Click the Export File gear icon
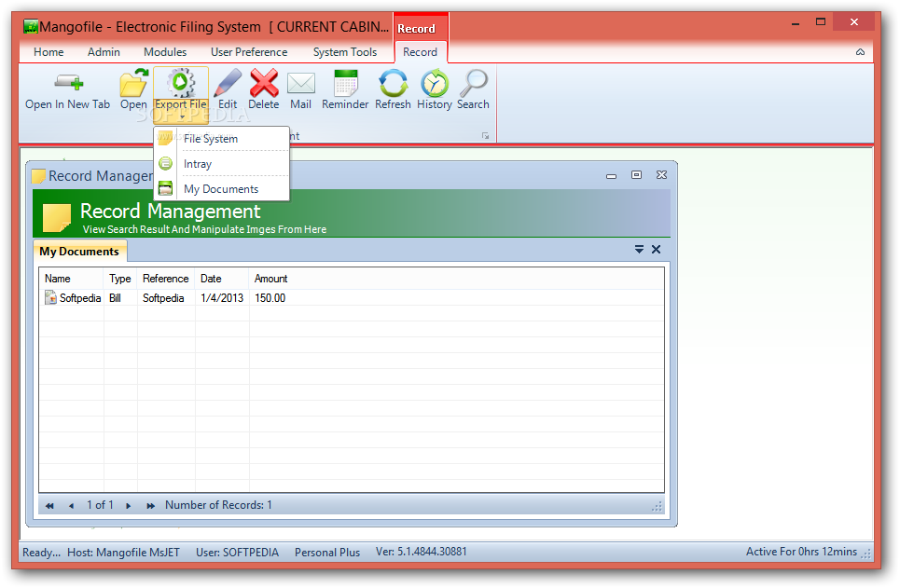 181,83
